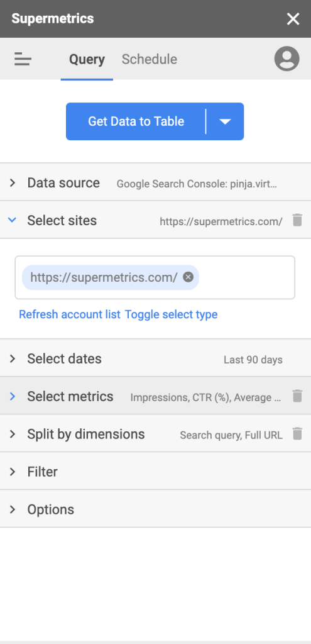Expand the Select metrics section
Image resolution: width=311 pixels, height=644 pixels.
(156, 396)
